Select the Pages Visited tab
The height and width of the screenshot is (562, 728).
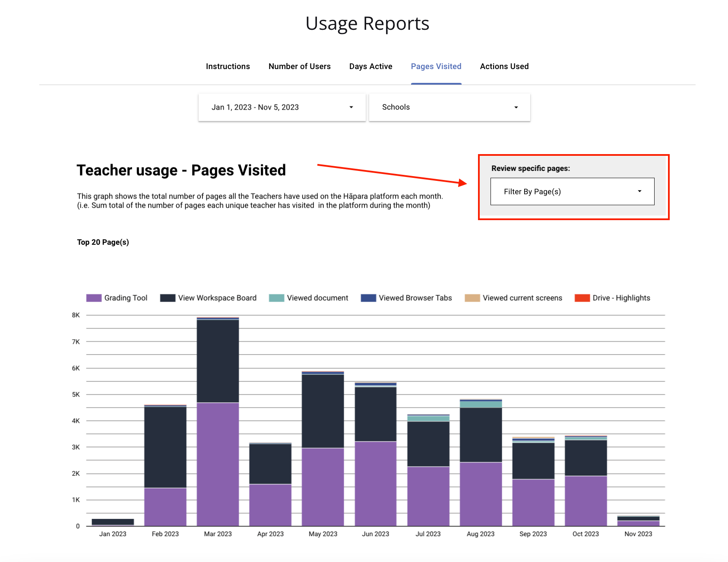(436, 66)
